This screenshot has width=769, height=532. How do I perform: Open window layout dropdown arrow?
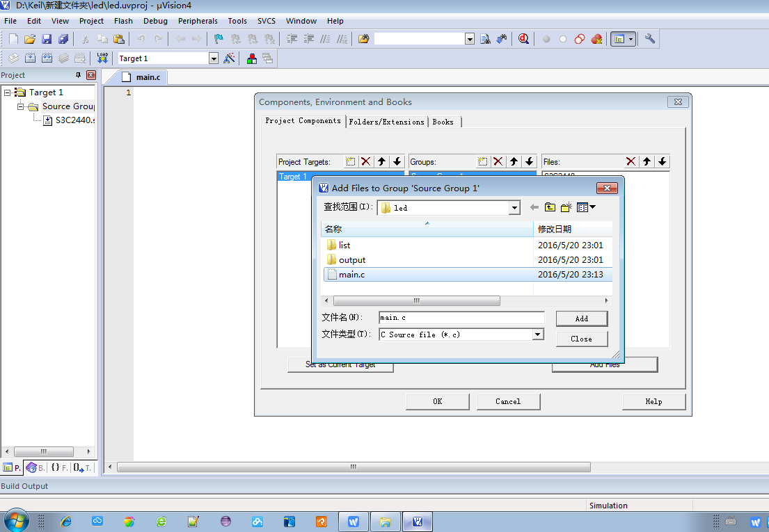click(631, 39)
